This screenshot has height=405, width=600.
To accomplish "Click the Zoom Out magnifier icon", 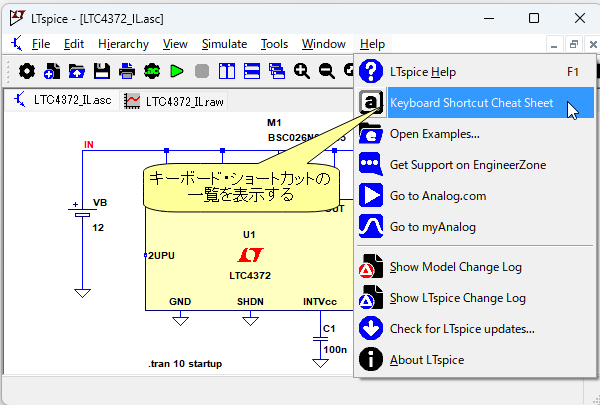I will 326,71.
